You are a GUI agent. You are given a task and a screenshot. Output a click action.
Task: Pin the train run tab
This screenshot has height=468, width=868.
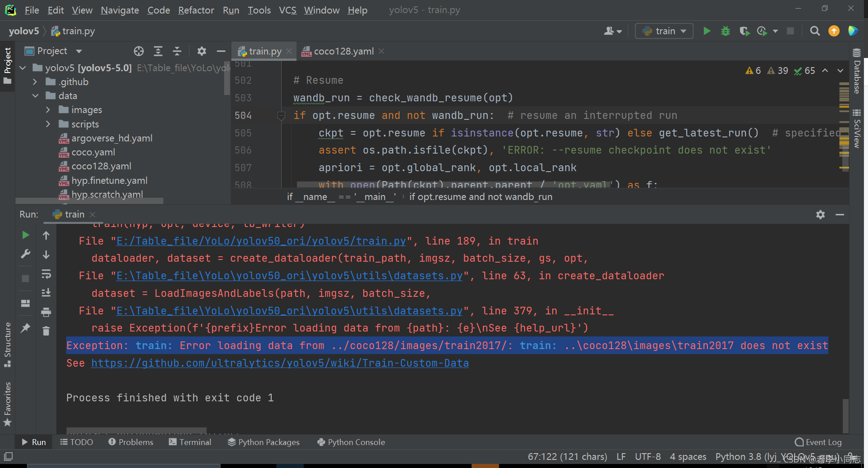26,328
